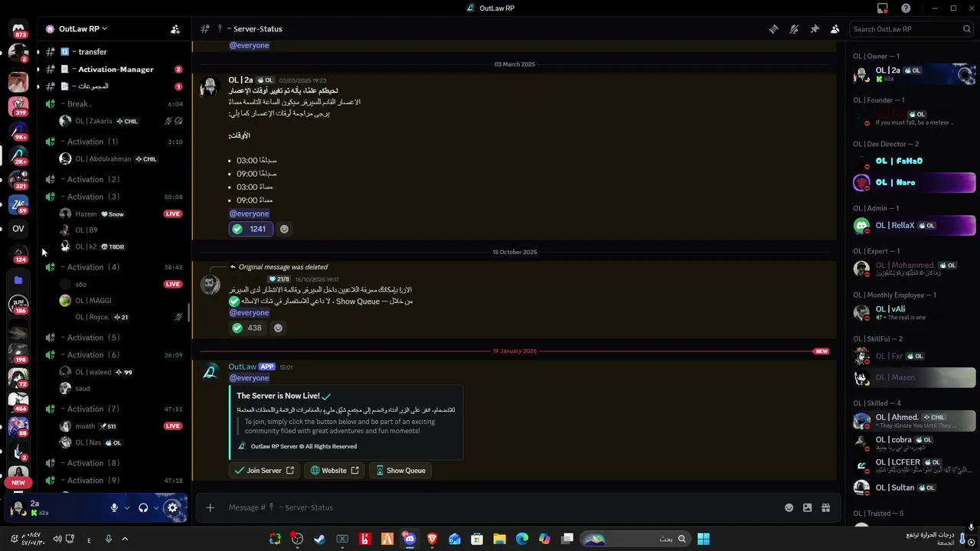Image resolution: width=980 pixels, height=551 pixels.
Task: Select voice user OL | Abdulrahman
Action: (x=121, y=159)
